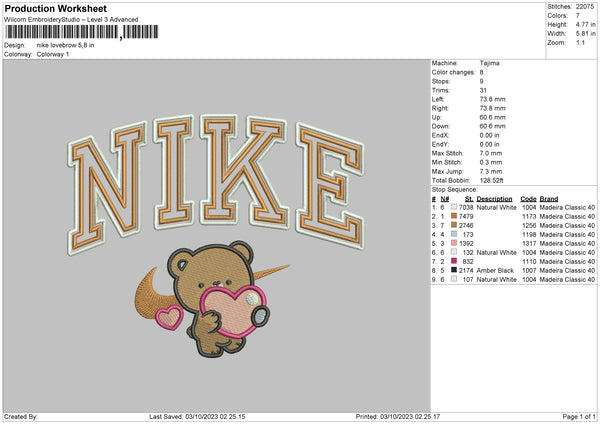This screenshot has width=600, height=424.
Task: Click thread code 1256 in stop 3
Action: [x=529, y=225]
